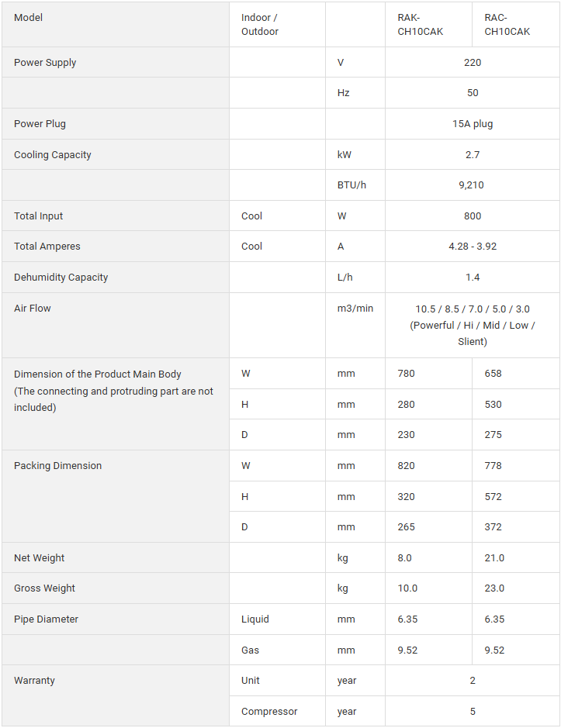Screen dimensions: 561x728
Task: Click the 'Compressor' warranty cell
Action: tap(269, 712)
